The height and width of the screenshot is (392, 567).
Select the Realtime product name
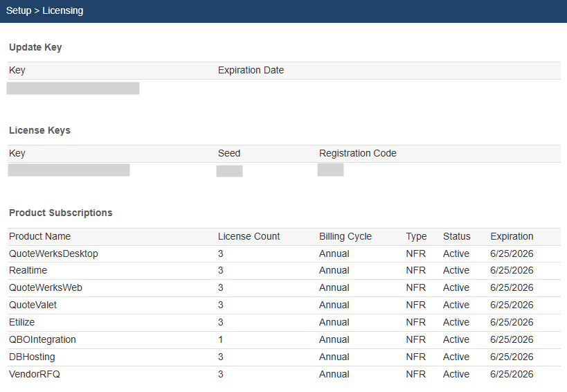(x=26, y=271)
